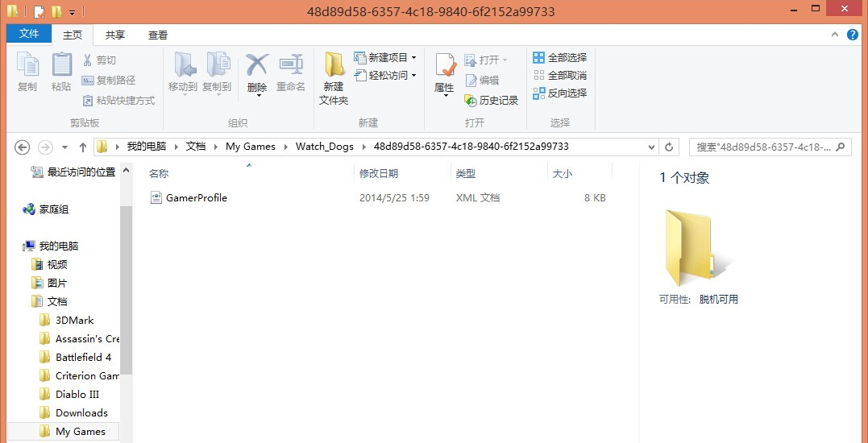Click 全部取消 (Select none) option
This screenshot has width=868, height=443.
(x=559, y=75)
